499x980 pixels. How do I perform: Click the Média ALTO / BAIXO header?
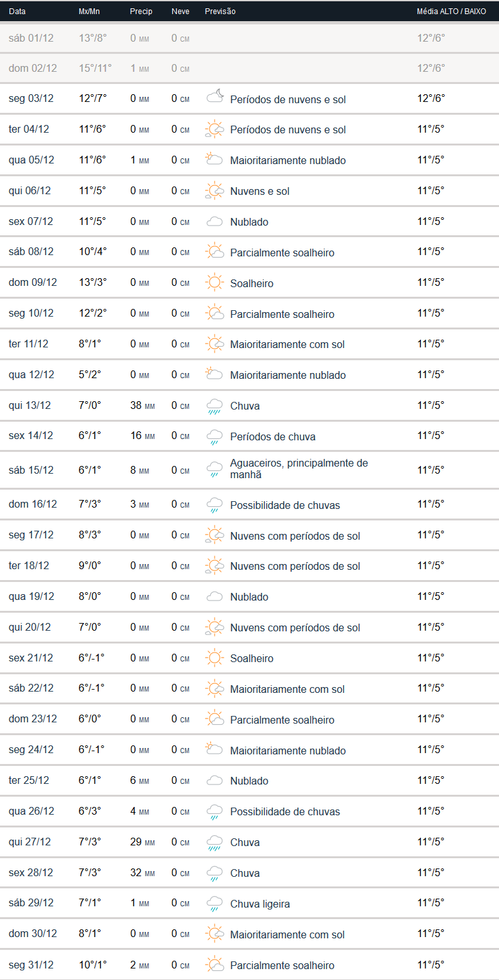coord(451,12)
